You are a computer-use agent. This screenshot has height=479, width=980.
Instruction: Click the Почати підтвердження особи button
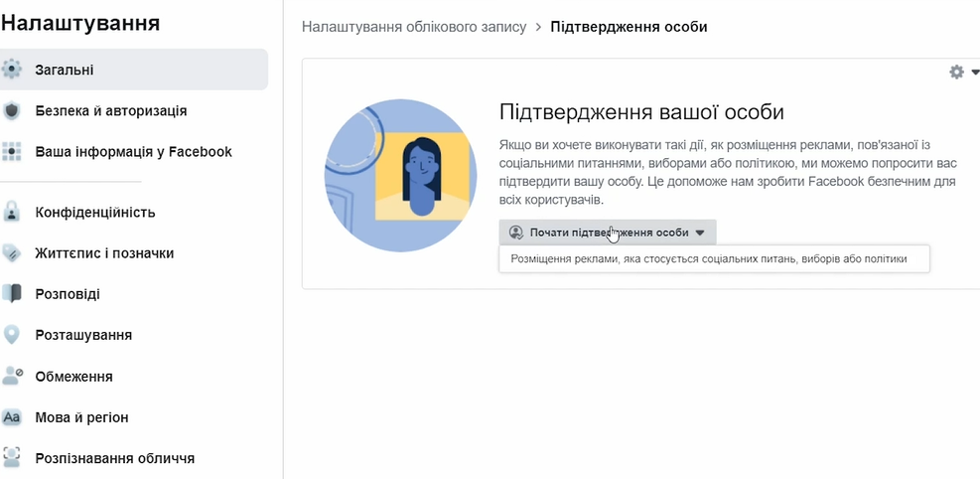[x=608, y=233]
